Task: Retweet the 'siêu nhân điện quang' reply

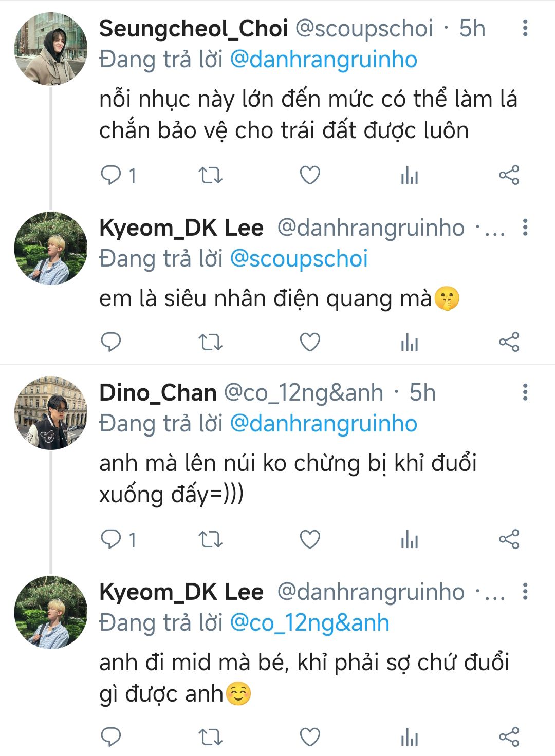Action: point(210,342)
